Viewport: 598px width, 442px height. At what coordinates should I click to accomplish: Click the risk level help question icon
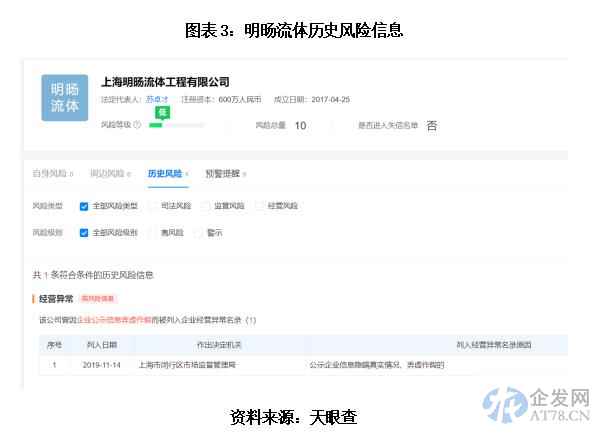(137, 124)
